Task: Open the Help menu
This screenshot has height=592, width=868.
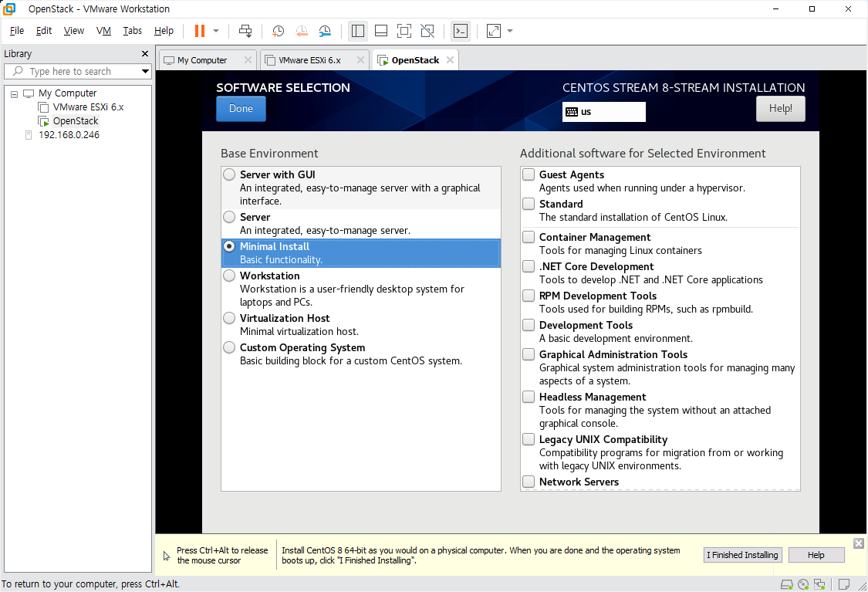Action: click(x=164, y=30)
